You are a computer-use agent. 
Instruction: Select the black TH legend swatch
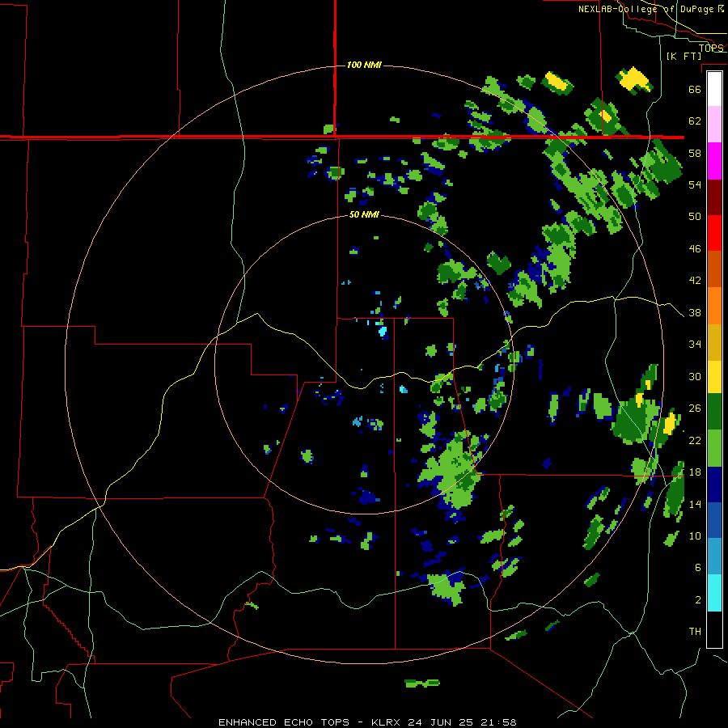point(714,629)
